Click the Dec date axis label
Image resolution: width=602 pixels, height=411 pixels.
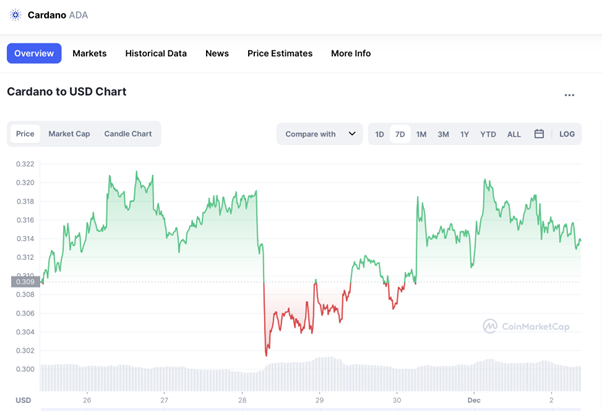click(x=474, y=400)
